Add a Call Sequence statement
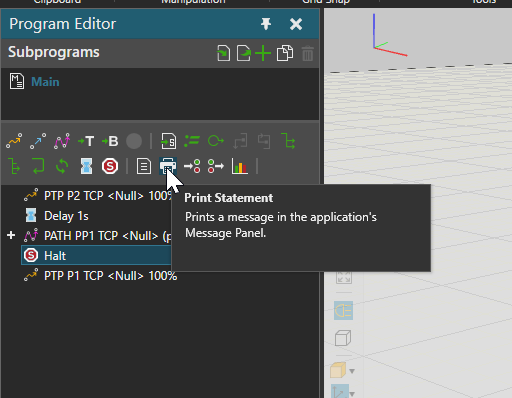The image size is (512, 398). click(x=169, y=141)
